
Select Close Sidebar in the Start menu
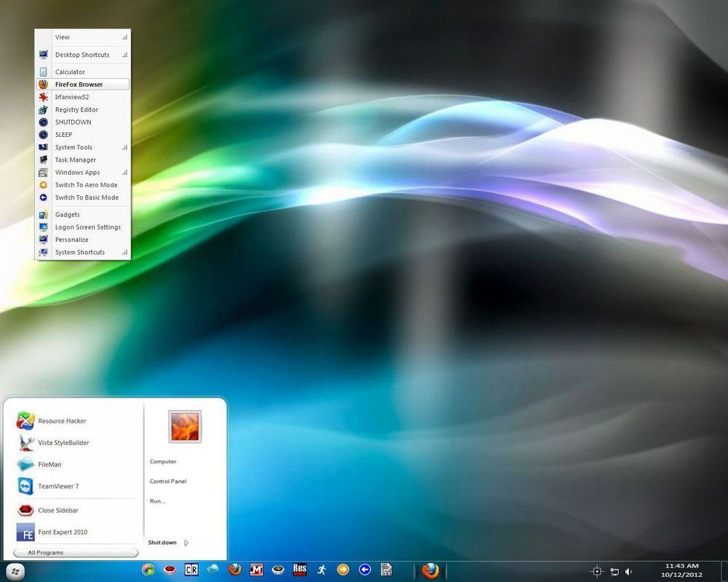[58, 511]
